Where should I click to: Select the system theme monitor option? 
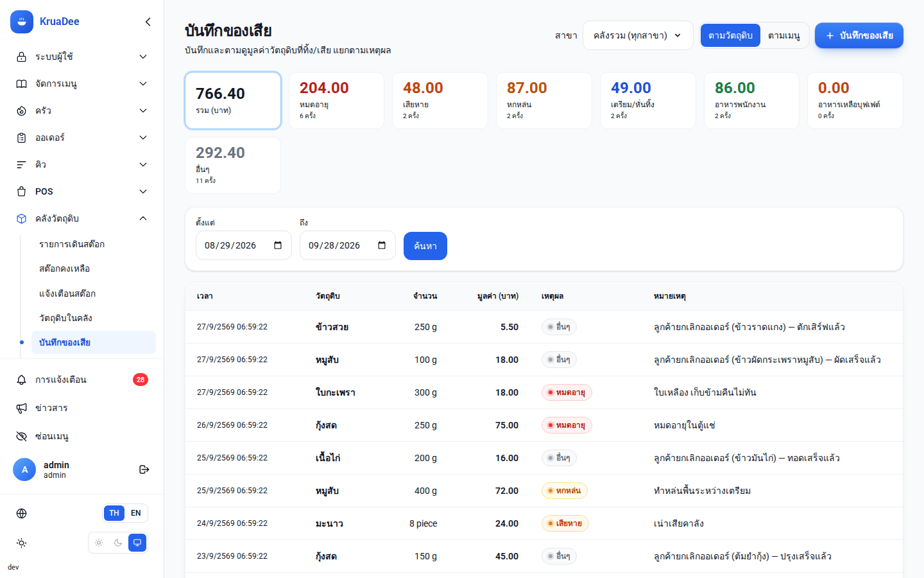tap(137, 543)
